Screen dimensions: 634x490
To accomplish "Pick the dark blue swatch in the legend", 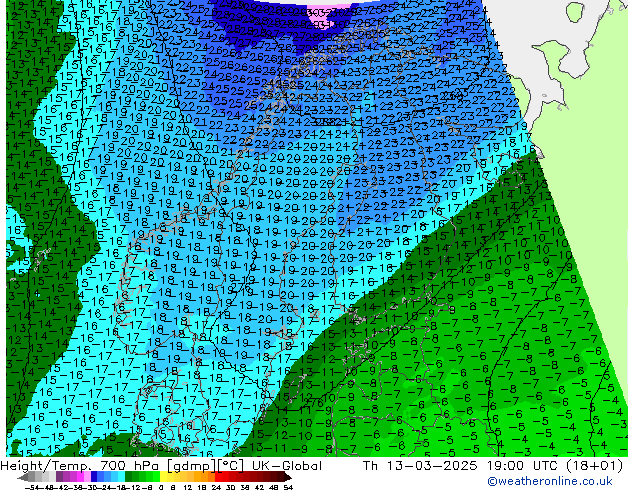I will pos(94,476).
